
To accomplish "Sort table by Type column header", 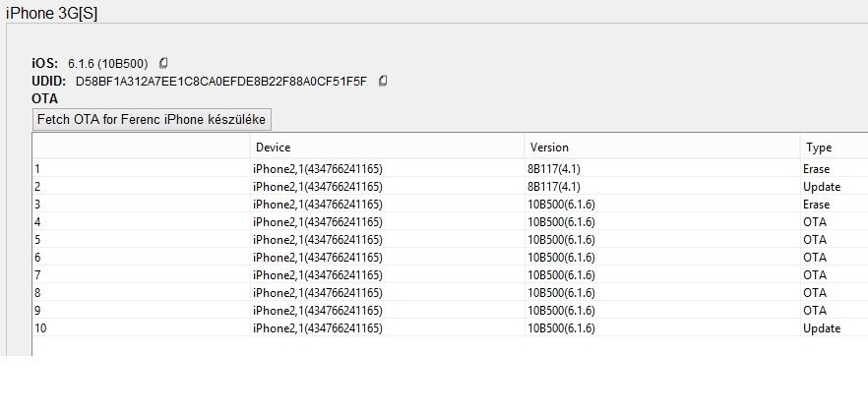I will tap(835, 148).
